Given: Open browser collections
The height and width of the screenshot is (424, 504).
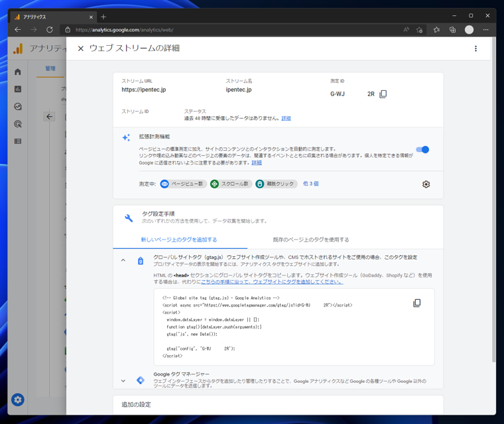Looking at the screenshot, I should click(x=452, y=30).
